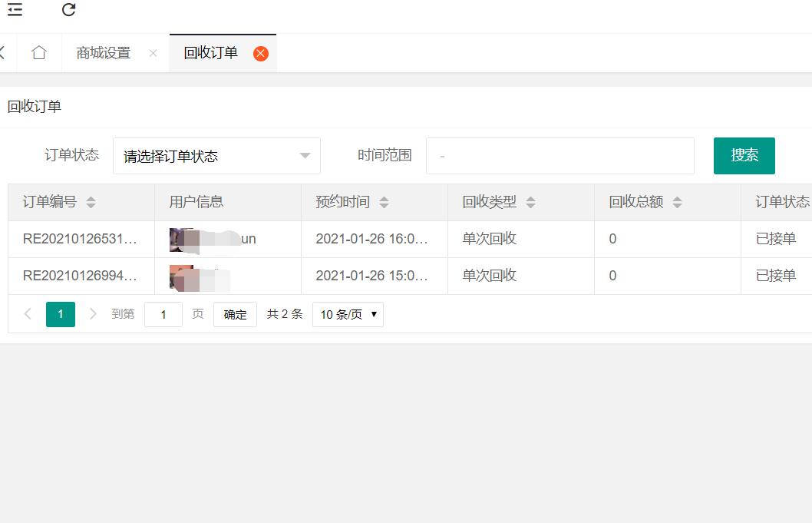The height and width of the screenshot is (523, 812).
Task: Refresh the page with reload icon
Action: [68, 9]
